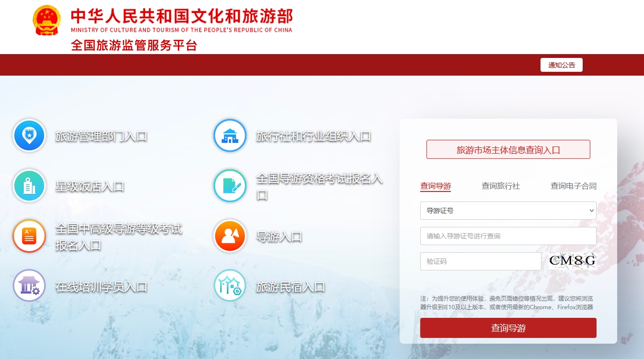The width and height of the screenshot is (644, 359).
Task: Open the 旅游民宿入口 homestay icon
Action: 230,286
